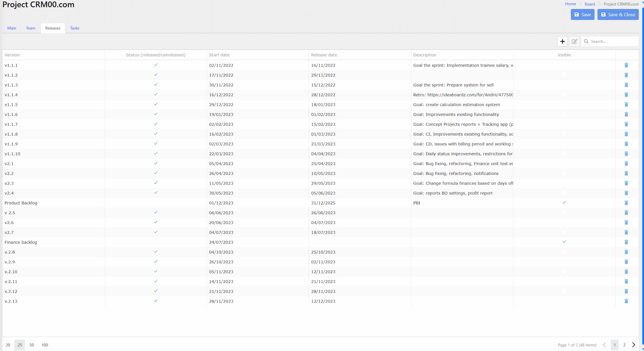Image resolution: width=644 pixels, height=351 pixels.
Task: Set page size to 50
Action: (32, 345)
